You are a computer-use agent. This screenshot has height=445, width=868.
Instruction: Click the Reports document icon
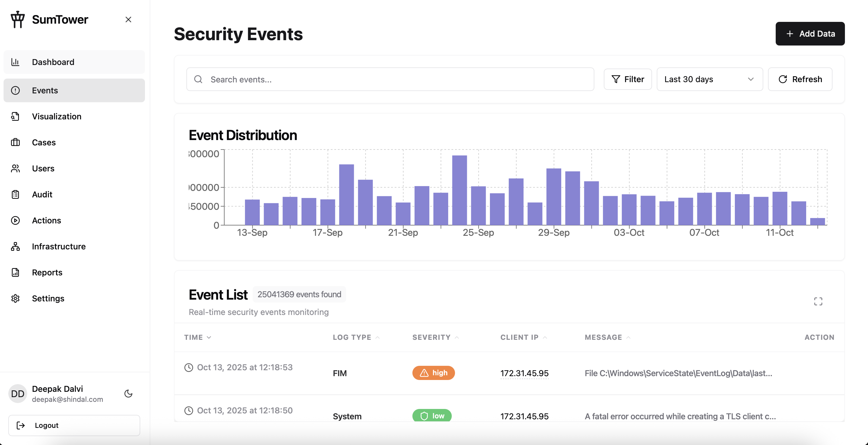(x=15, y=272)
